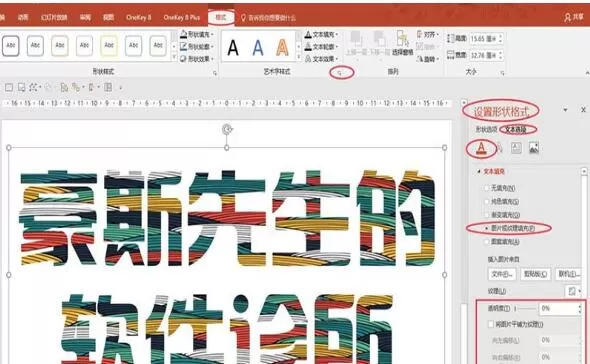This screenshot has height=364, width=590.
Task: Switch to Text Options in format pane
Action: 515,129
